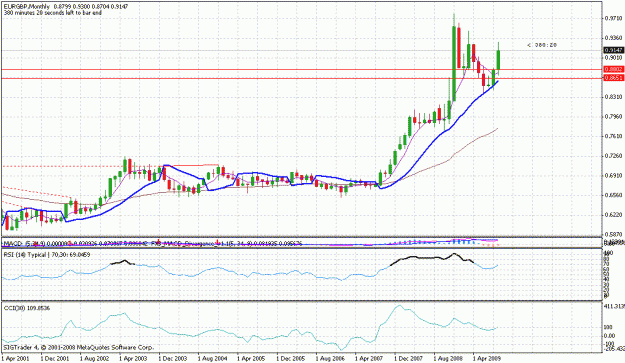This screenshot has width=625, height=363.
Task: Click the CCI(30) 109.8536 indicator label
Action: tap(27, 308)
